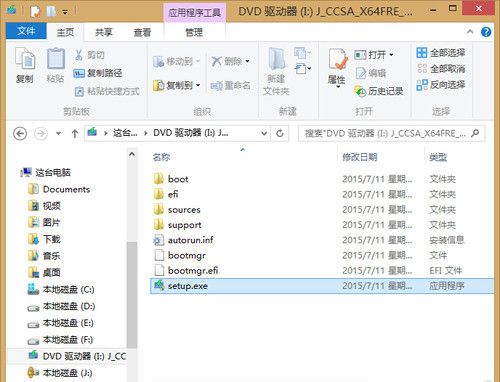
Task: Open the Delete dropdown arrow
Action: click(x=247, y=61)
